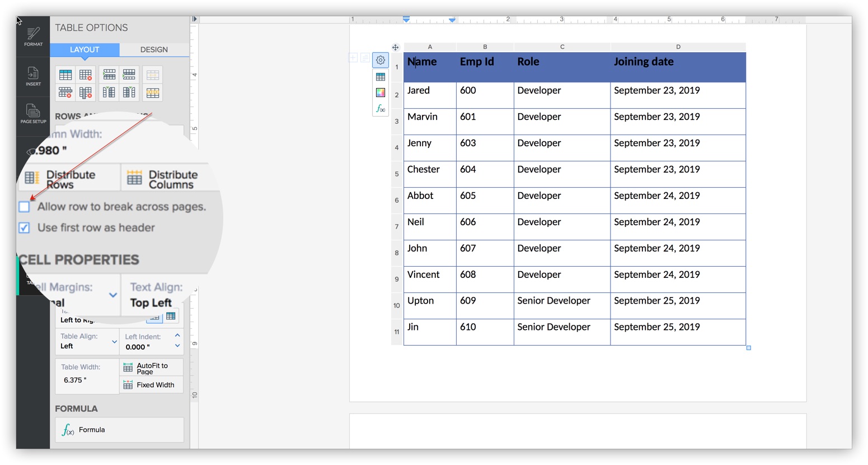Insert a column to the left

109,92
